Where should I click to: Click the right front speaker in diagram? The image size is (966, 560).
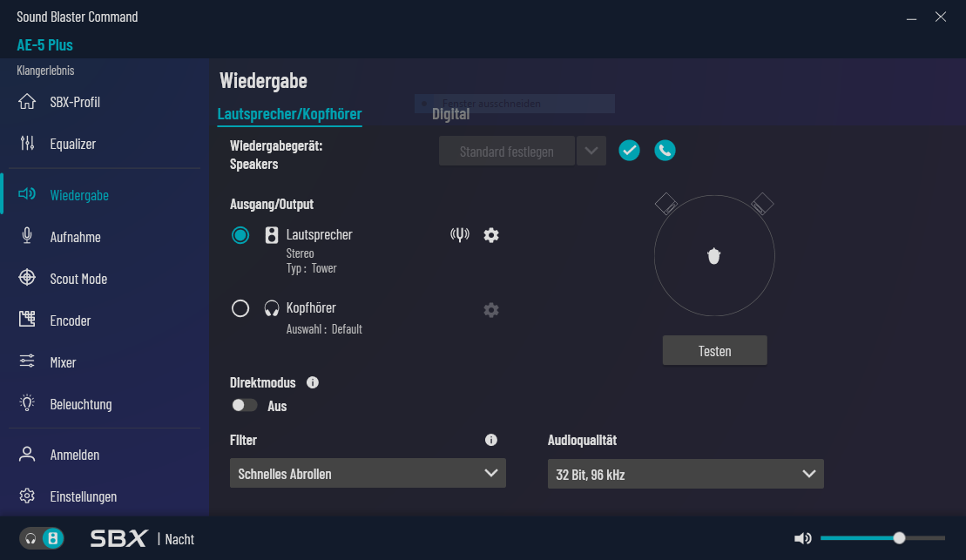[x=762, y=204]
